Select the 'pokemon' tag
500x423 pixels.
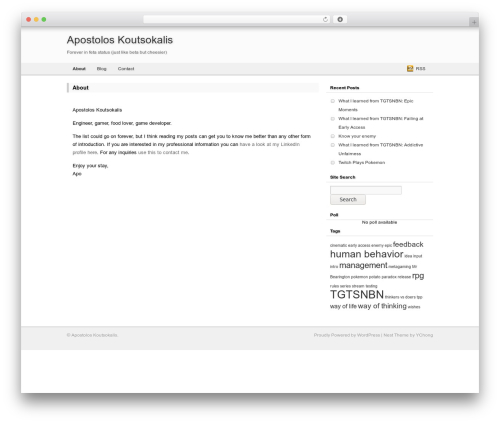(359, 277)
